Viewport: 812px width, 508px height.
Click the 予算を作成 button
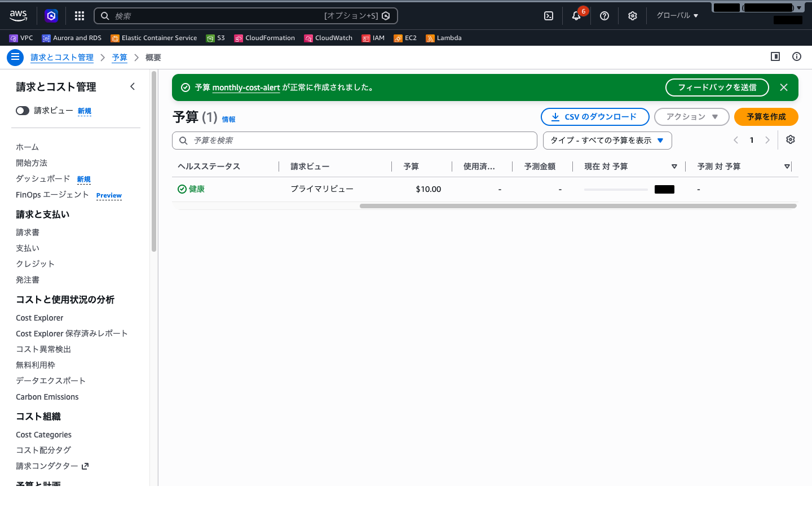coord(766,117)
